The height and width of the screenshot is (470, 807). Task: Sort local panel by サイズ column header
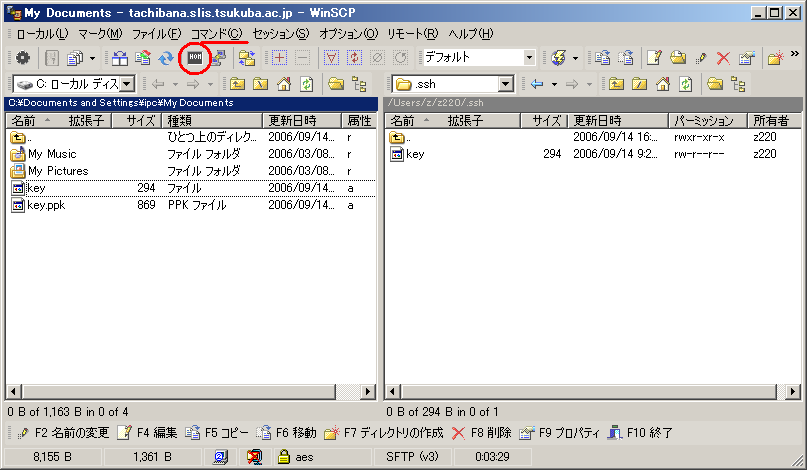pos(136,120)
